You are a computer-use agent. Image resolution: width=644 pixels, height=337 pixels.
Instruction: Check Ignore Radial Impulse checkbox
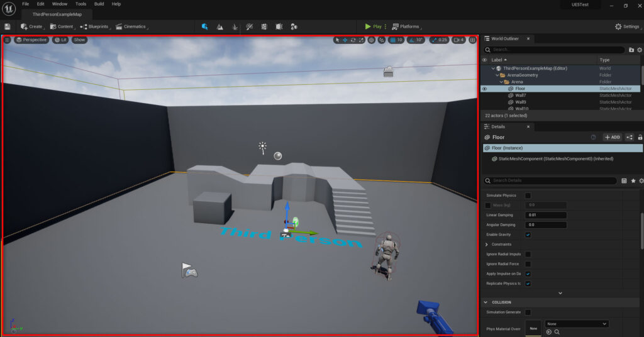[528, 255]
